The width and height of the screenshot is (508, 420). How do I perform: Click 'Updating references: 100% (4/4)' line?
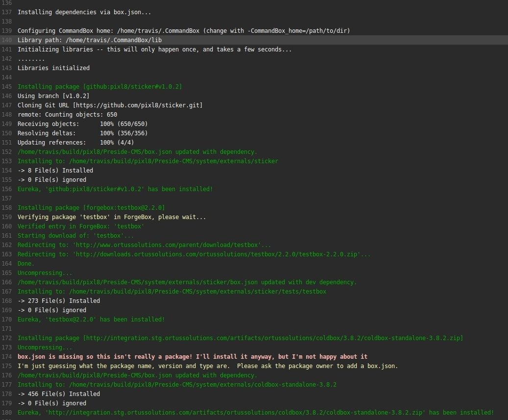tap(75, 143)
